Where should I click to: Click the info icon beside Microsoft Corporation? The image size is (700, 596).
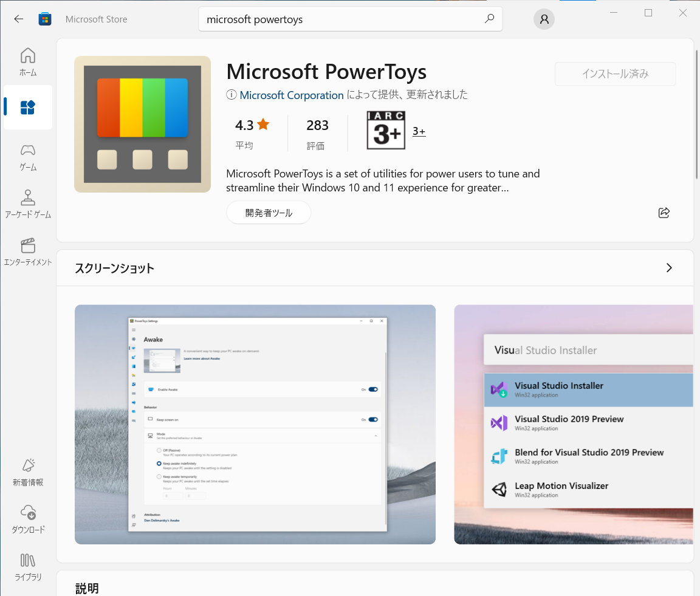click(x=232, y=95)
